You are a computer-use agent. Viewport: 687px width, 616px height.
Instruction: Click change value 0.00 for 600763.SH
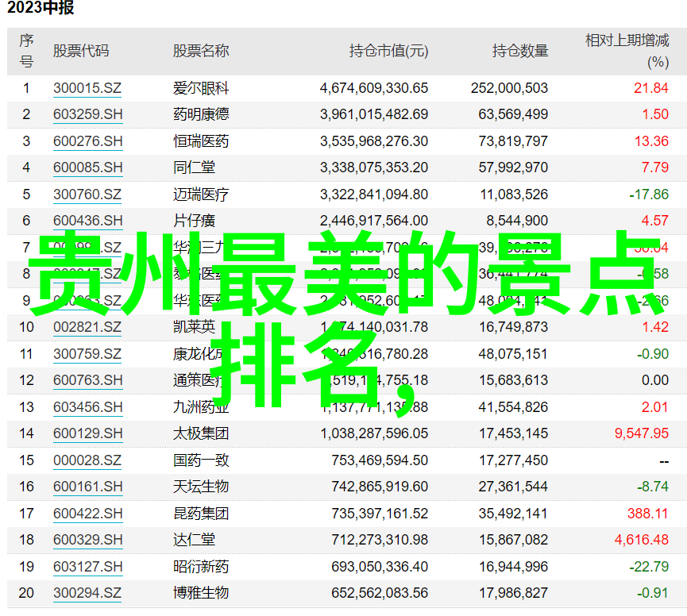655,380
